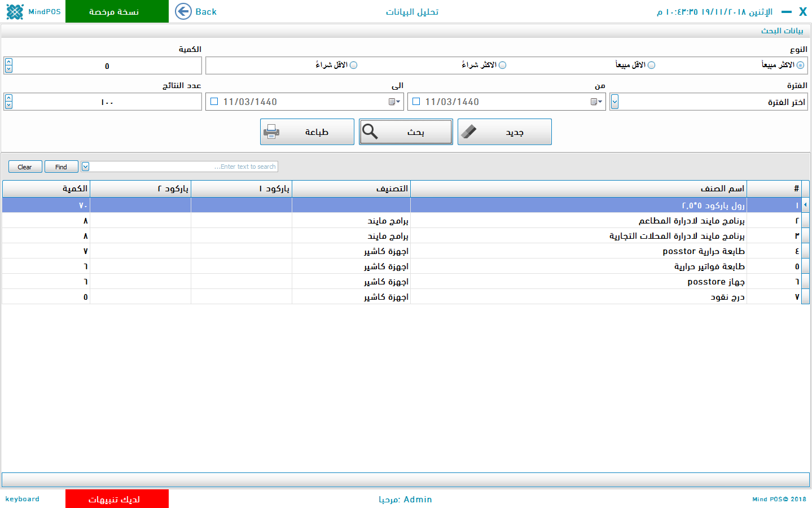Open the calendar icon of the 'من' date
This screenshot has height=508, width=812.
tap(596, 102)
